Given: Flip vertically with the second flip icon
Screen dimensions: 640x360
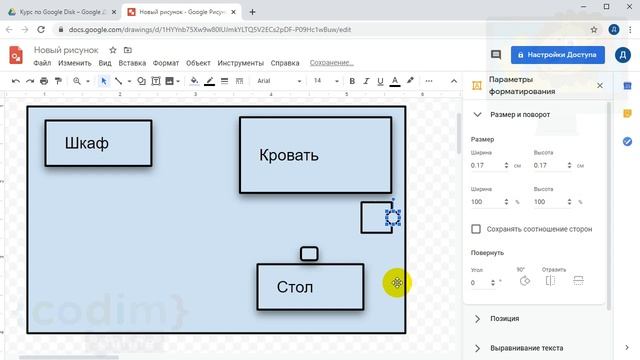Looking at the screenshot, I should (x=578, y=280).
